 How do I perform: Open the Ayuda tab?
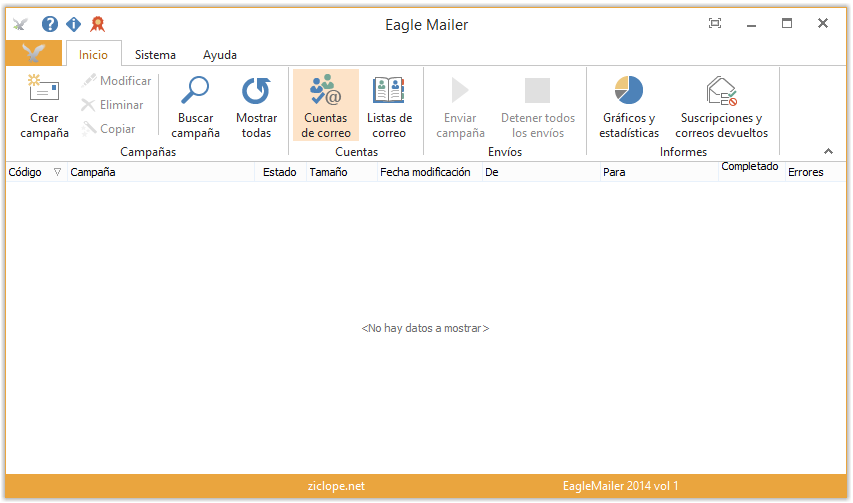point(220,54)
